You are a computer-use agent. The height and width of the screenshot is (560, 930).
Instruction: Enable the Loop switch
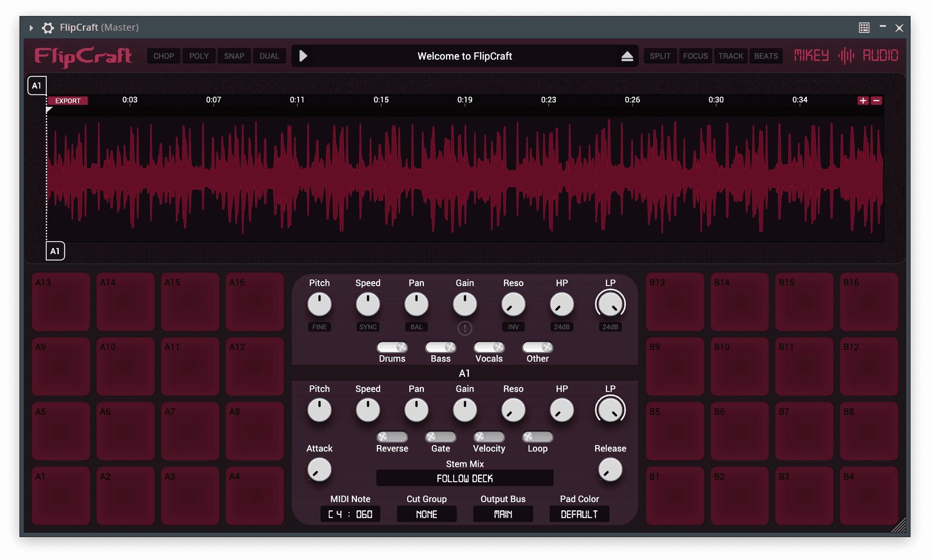click(x=538, y=437)
